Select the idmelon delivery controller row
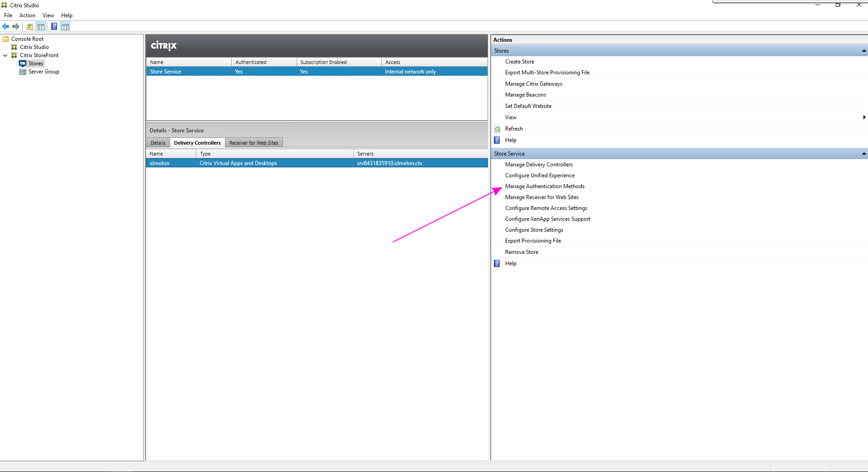 (x=317, y=163)
